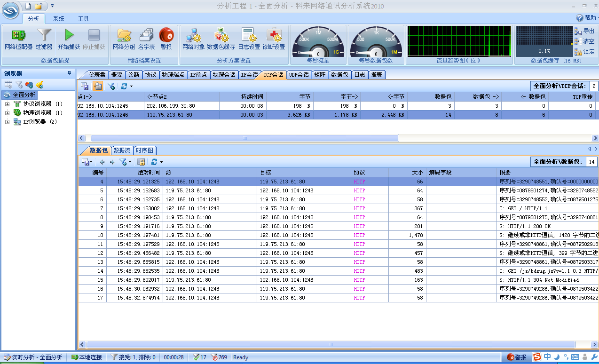Click the TCP session list horizontal scrollbar
599x364 pixels.
[x=244, y=138]
